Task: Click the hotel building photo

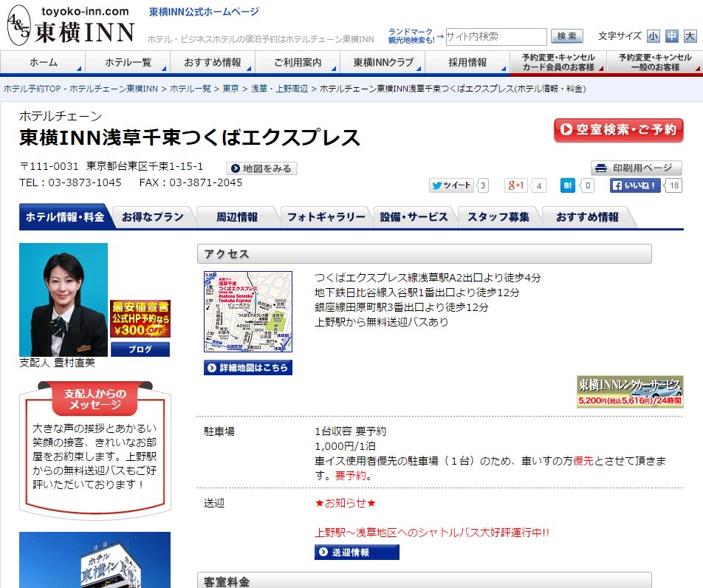Action: tap(95, 560)
